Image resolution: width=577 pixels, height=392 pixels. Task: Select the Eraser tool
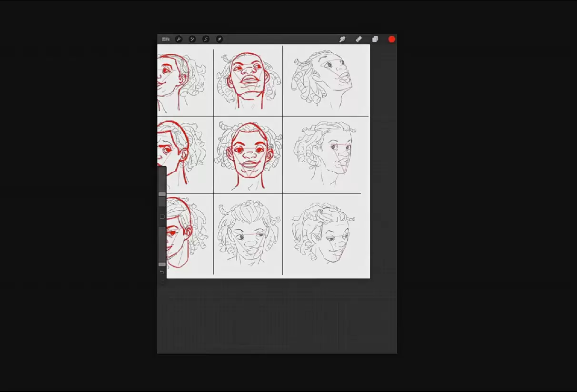[x=359, y=39]
